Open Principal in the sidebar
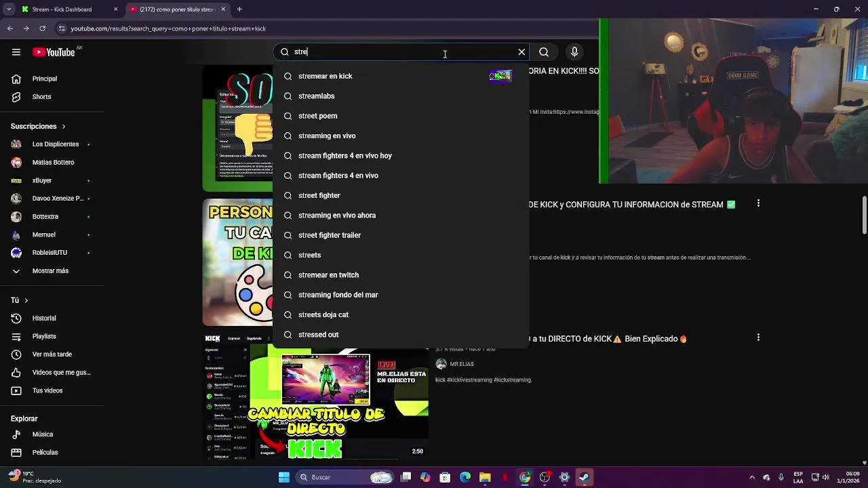The image size is (868, 488). click(52, 79)
